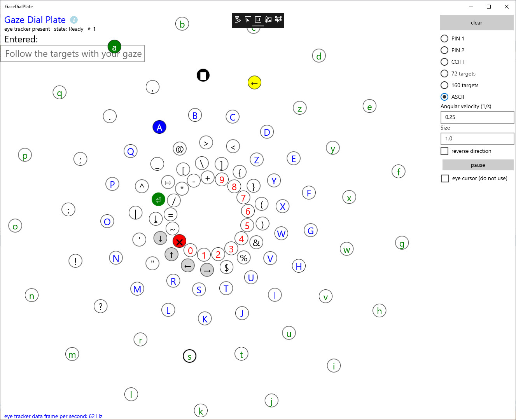Select the tilde ~ target
The height and width of the screenshot is (420, 516).
pyautogui.click(x=173, y=229)
